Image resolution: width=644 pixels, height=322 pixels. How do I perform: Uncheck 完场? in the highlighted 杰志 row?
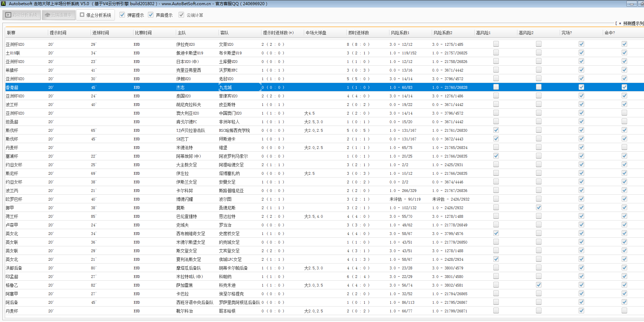pos(581,87)
